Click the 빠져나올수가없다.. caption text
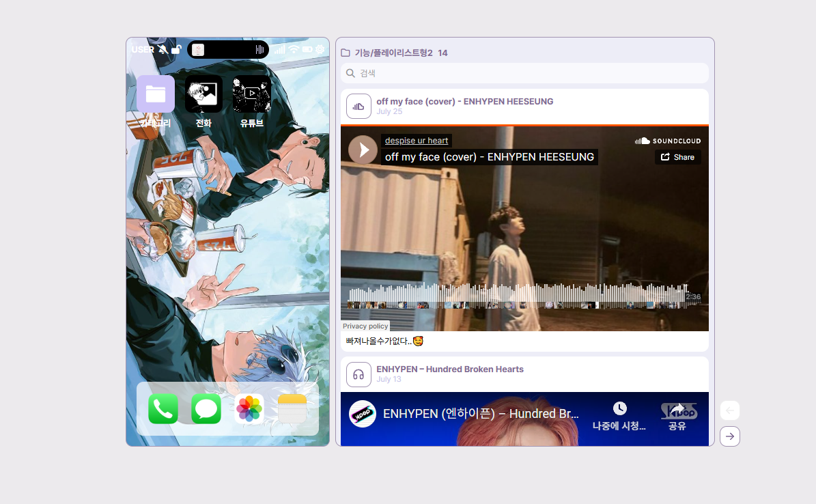 (384, 341)
